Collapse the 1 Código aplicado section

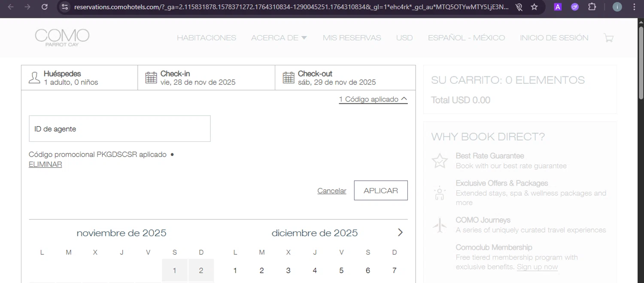click(x=373, y=99)
